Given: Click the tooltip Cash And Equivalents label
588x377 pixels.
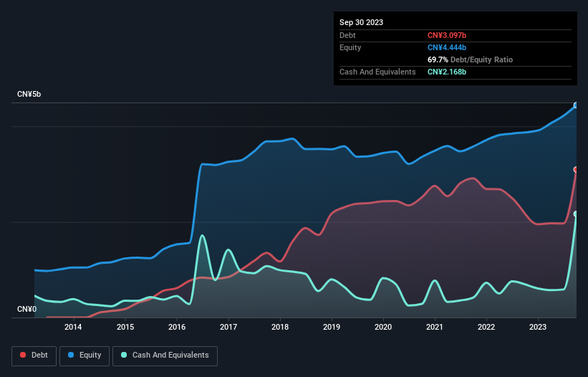Looking at the screenshot, I should [x=377, y=72].
